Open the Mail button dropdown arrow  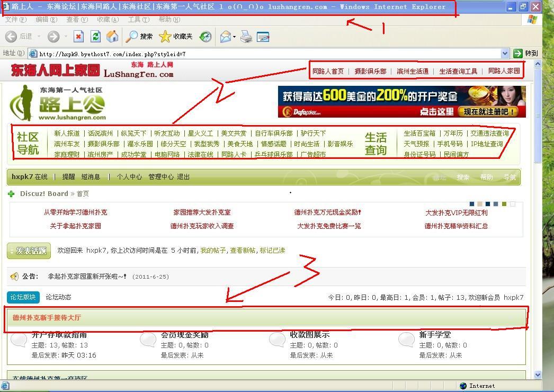tap(234, 37)
